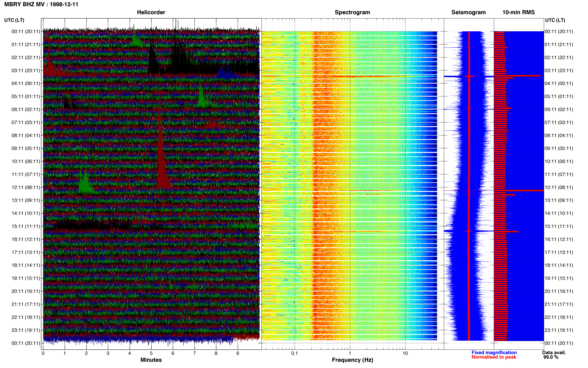Screen dimensions: 588x368
Task: Click the left-axis time label 09:11 (05:11)
Action: click(x=26, y=148)
